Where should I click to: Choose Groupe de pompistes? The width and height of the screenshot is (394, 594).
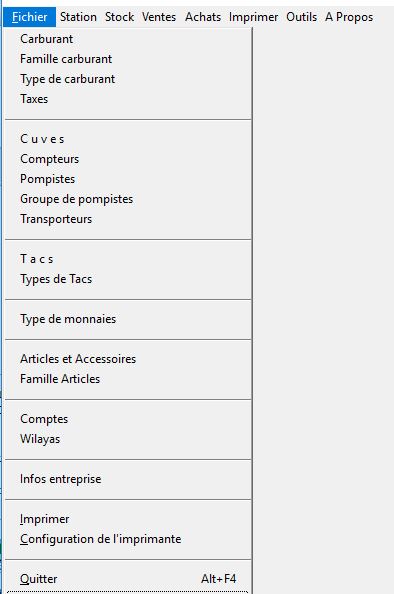(128, 199)
